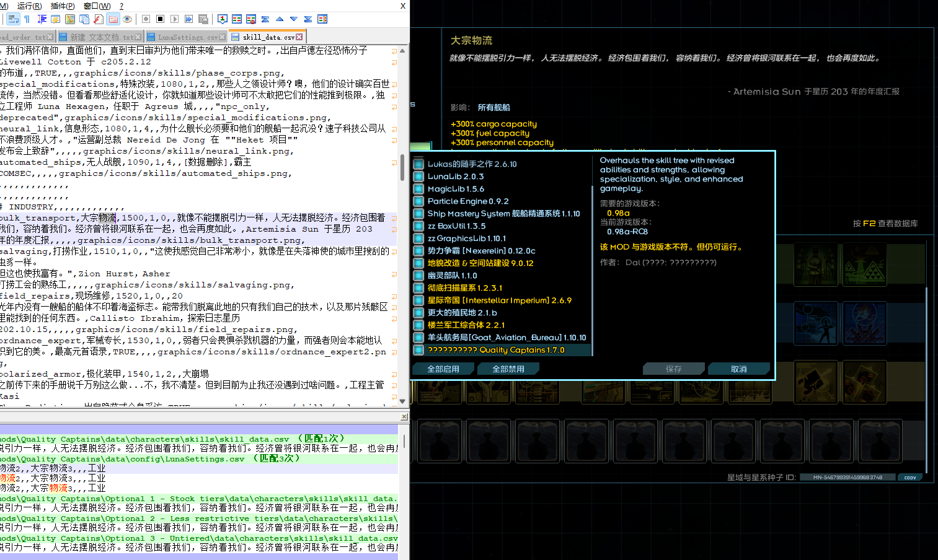The width and height of the screenshot is (938, 560).
Task: Toggle the Word Wrap toolbar icon
Action: 12,19
